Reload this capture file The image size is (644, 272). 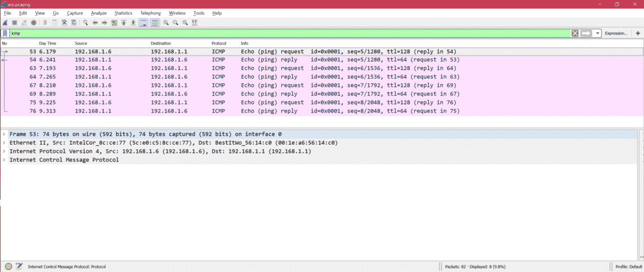(74, 23)
